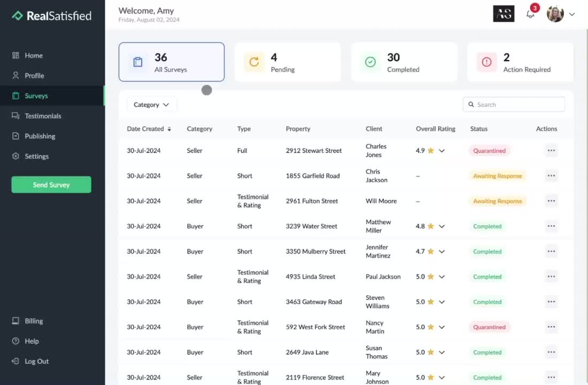Click Amy's profile avatar photo

pos(555,14)
